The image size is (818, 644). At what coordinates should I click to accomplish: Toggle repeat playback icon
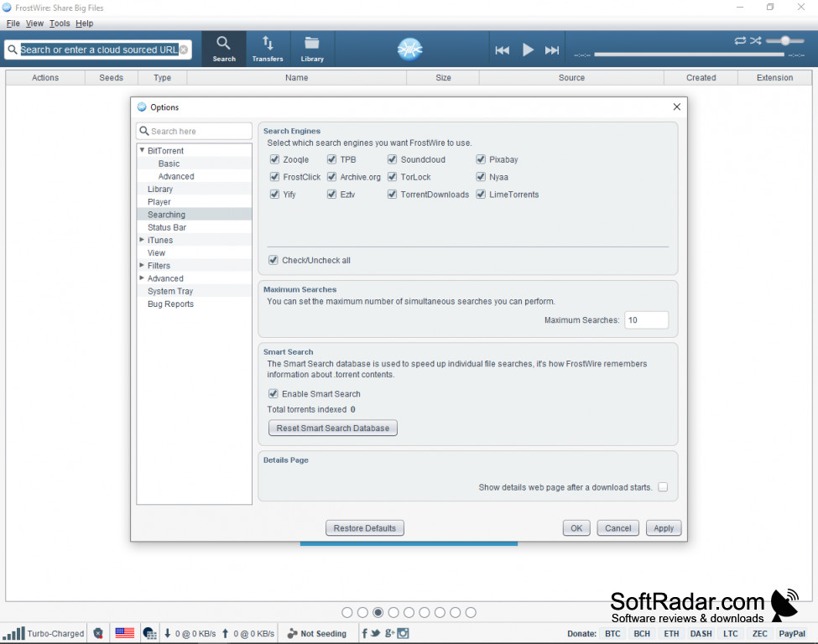[x=740, y=41]
